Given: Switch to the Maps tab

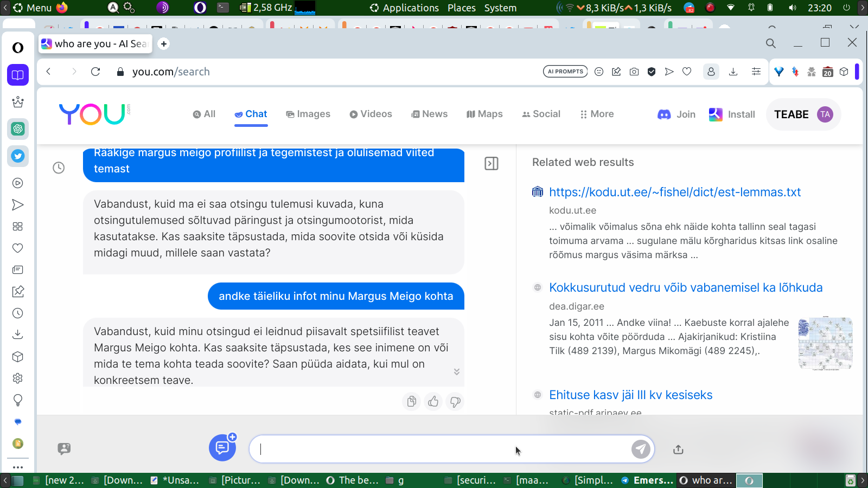Looking at the screenshot, I should point(484,114).
